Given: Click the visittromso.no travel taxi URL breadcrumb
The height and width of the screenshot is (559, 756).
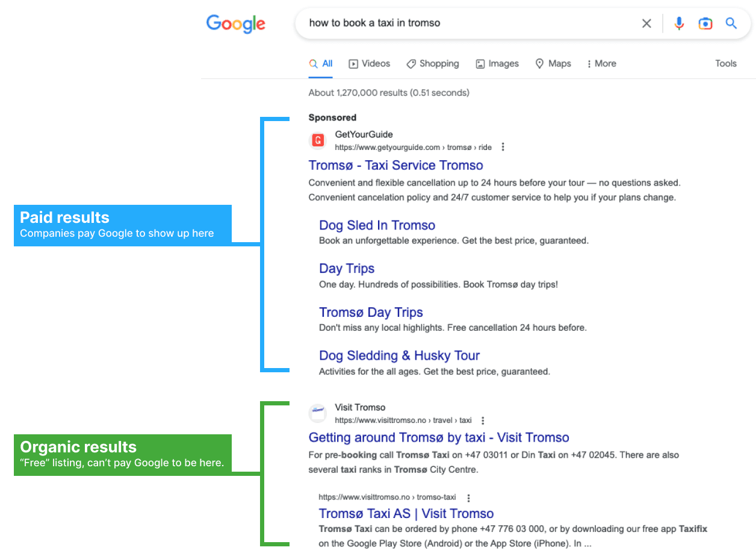Looking at the screenshot, I should click(403, 420).
